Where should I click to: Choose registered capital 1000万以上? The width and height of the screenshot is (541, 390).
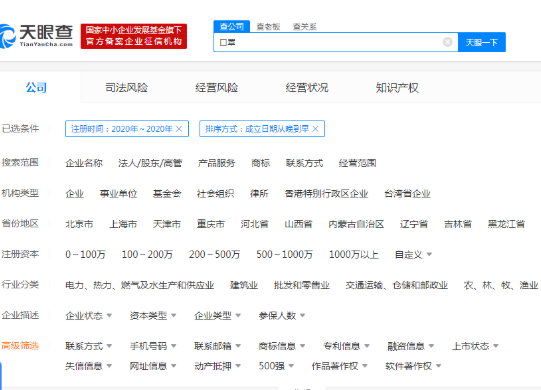coord(354,254)
